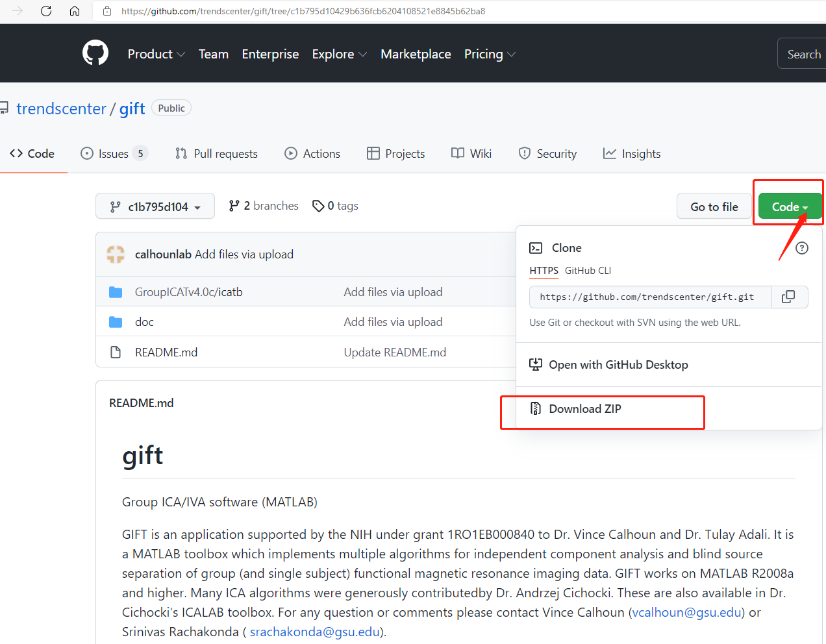The image size is (826, 644).
Task: Open the doc folder
Action: 144,322
